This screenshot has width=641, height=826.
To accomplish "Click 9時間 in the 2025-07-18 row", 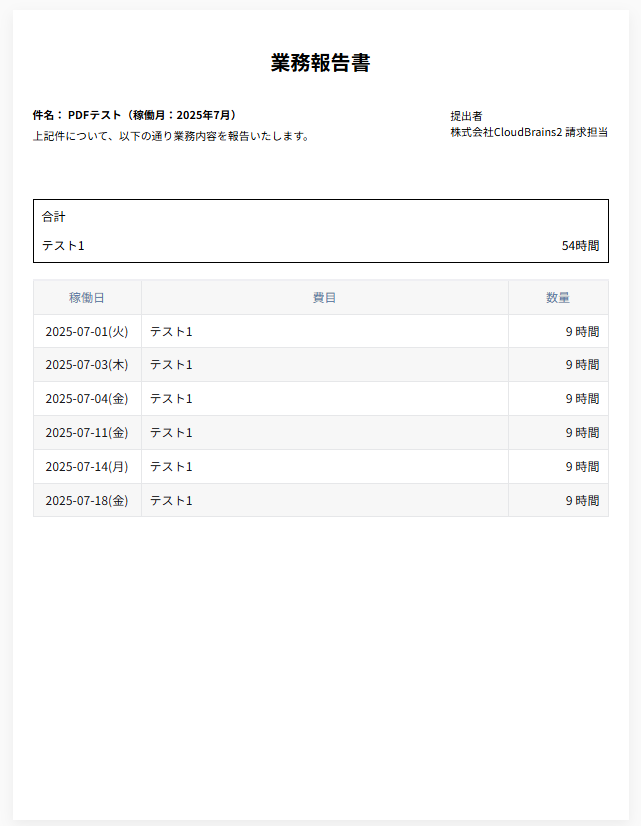I will [x=583, y=500].
